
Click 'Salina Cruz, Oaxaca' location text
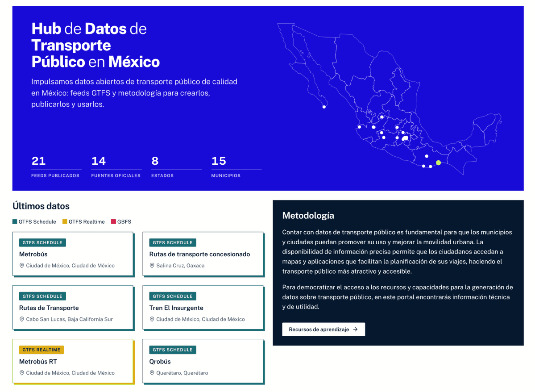[181, 265]
